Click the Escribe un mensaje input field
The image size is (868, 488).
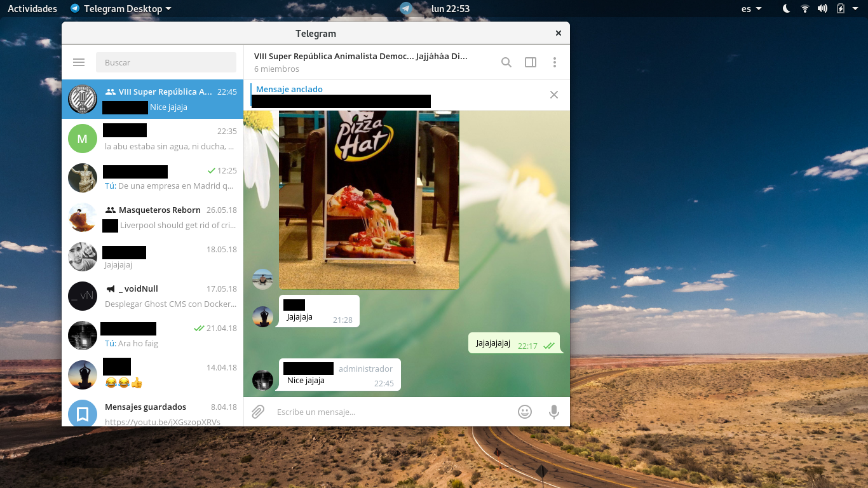tap(381, 412)
